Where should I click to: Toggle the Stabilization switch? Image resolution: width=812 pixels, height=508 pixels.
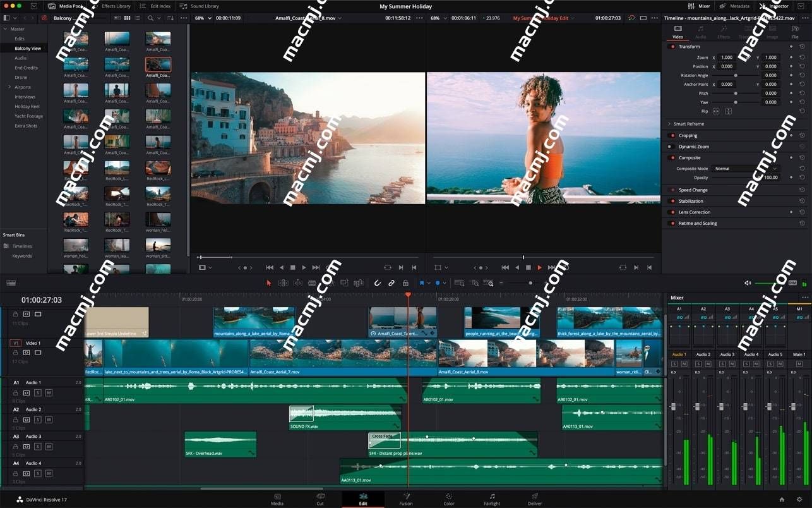click(x=672, y=201)
